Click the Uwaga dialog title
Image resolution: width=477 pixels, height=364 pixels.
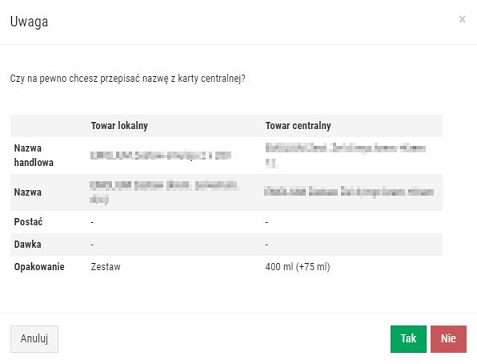29,22
